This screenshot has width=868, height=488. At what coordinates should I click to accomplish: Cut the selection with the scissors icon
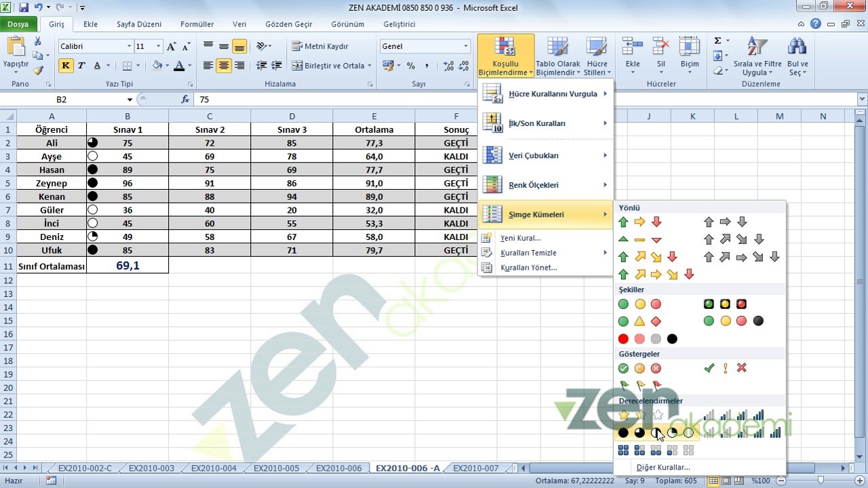(x=38, y=42)
